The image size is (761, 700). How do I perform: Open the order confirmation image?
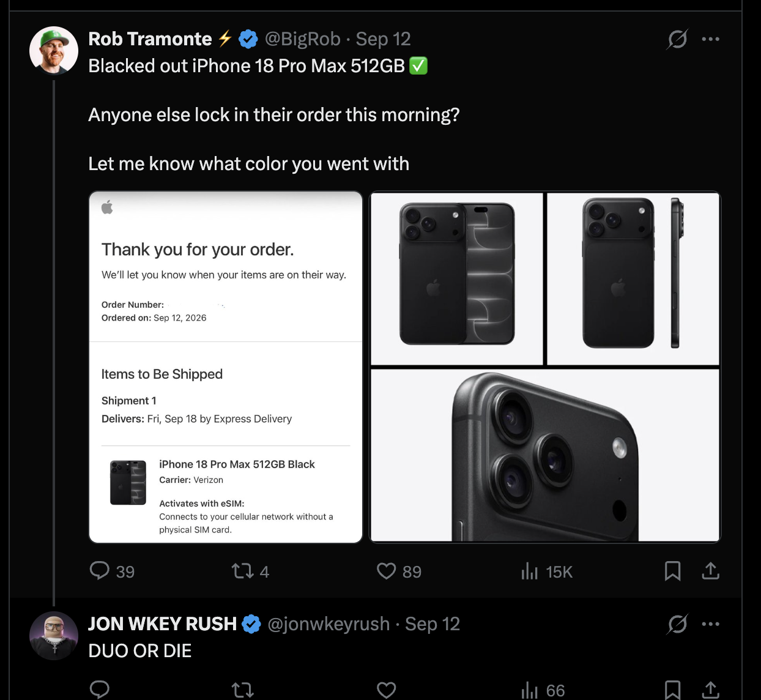226,367
